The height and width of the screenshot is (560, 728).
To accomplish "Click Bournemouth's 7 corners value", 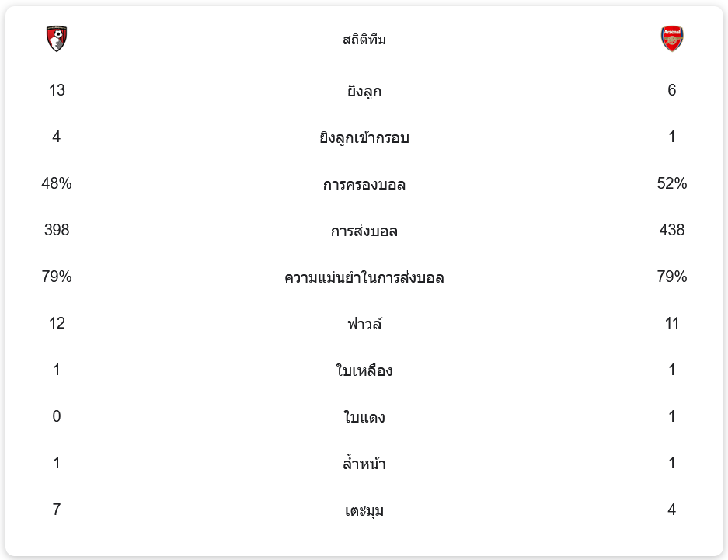I will (x=57, y=510).
